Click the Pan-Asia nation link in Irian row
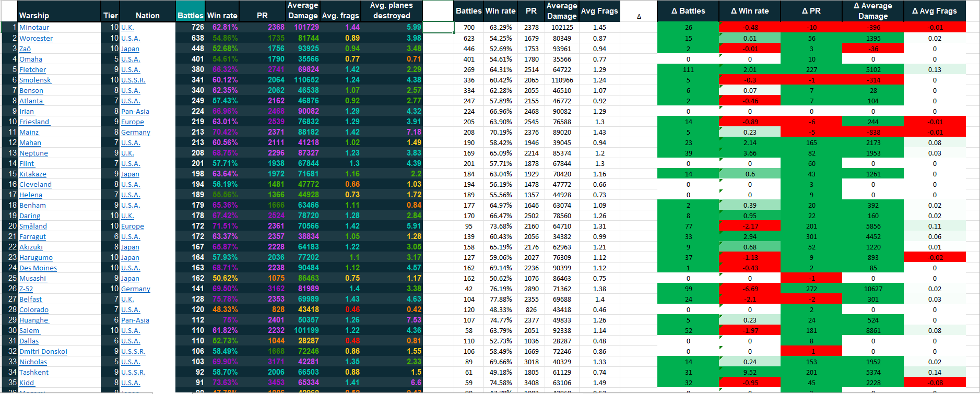 tap(135, 111)
